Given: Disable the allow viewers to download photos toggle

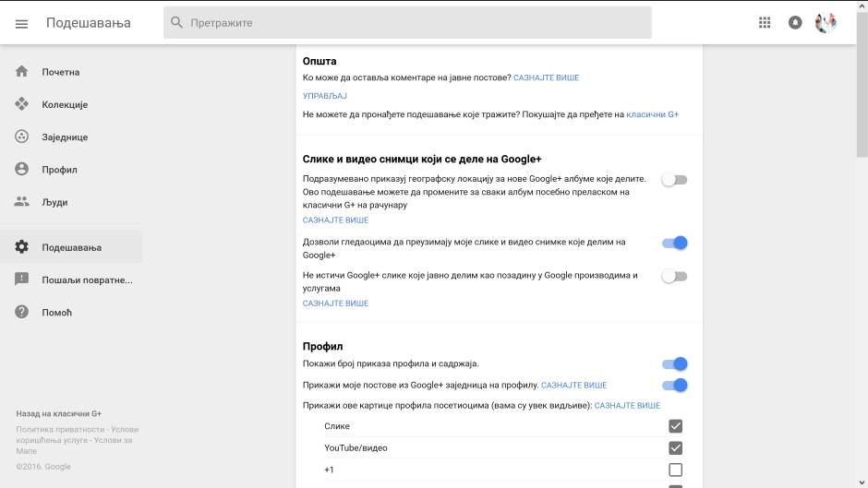Looking at the screenshot, I should (x=675, y=243).
